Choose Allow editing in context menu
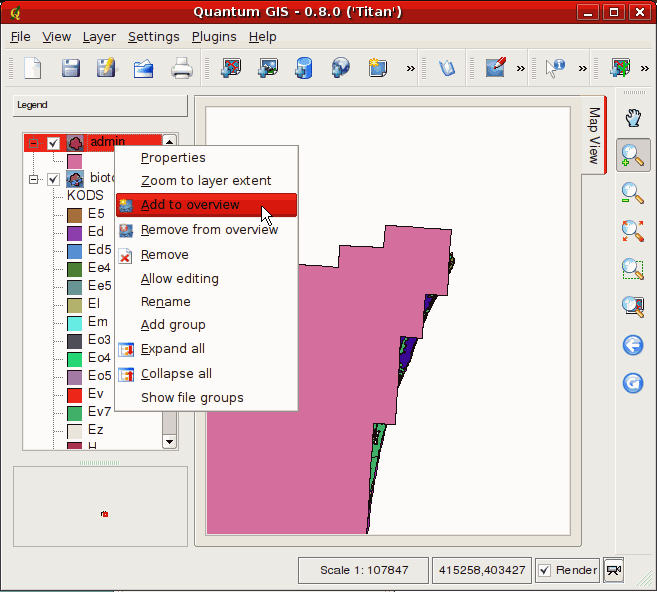The height and width of the screenshot is (592, 657). tap(207, 279)
